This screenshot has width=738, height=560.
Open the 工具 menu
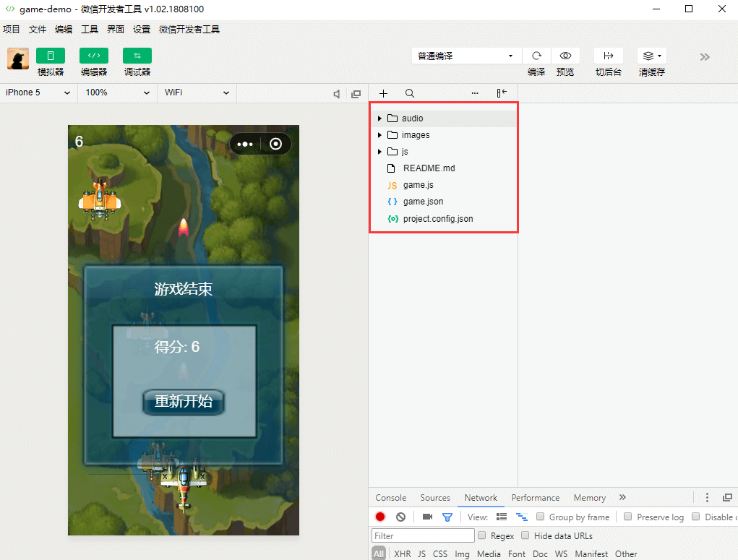click(x=90, y=29)
